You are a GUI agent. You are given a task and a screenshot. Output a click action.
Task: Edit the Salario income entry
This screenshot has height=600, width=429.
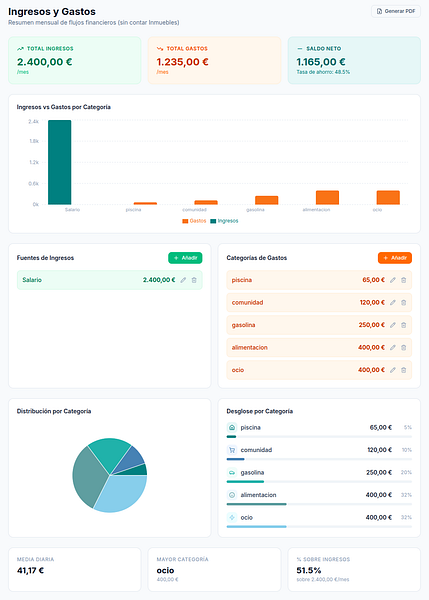[x=183, y=280]
